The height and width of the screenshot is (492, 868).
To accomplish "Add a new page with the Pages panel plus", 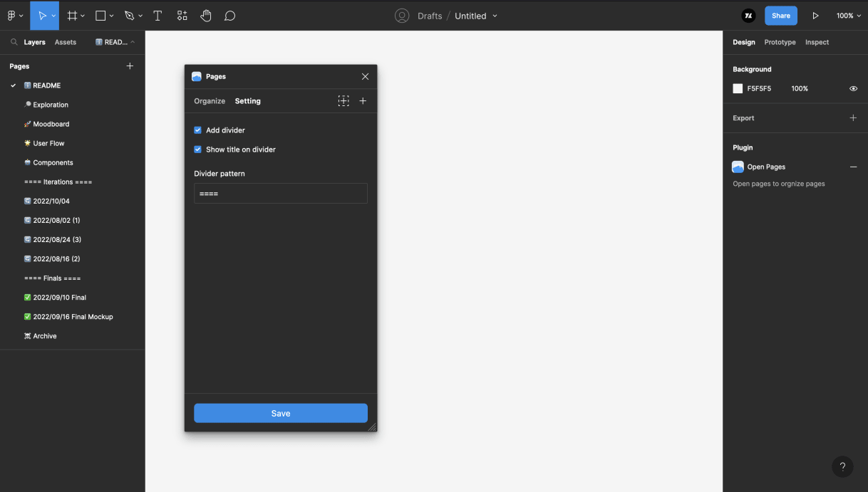I will tap(130, 66).
